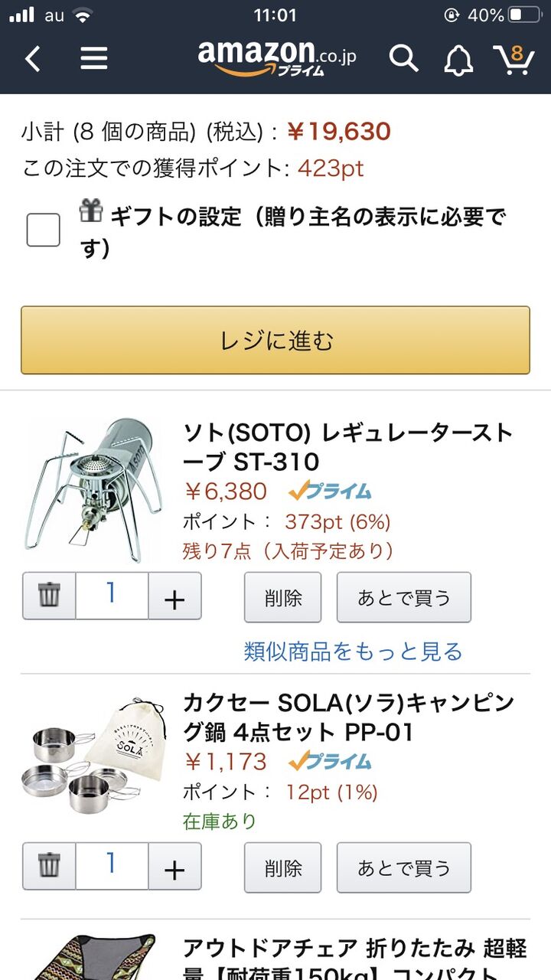Enable the ギフトの設定 checkbox
Screen dimensions: 551x980
(44, 230)
